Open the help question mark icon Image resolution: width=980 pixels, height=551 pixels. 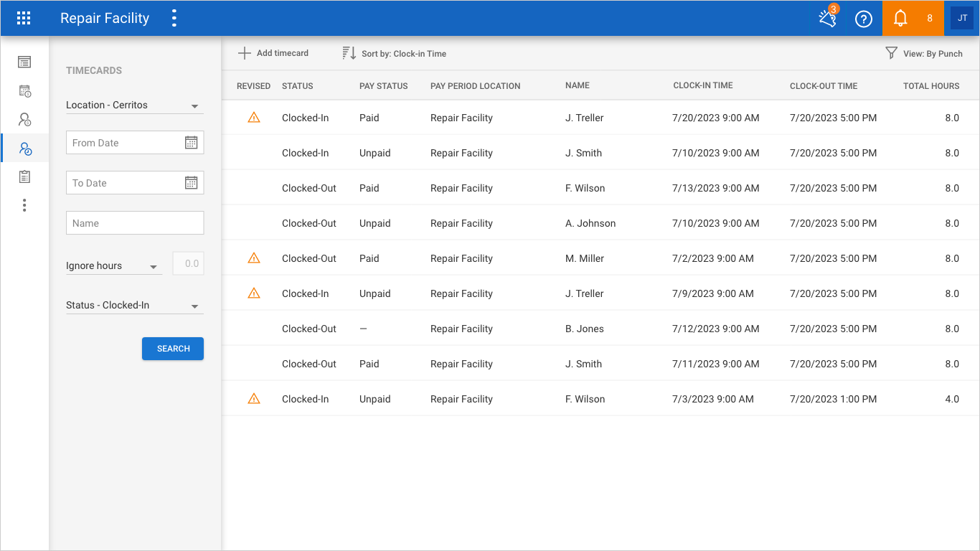(x=864, y=19)
